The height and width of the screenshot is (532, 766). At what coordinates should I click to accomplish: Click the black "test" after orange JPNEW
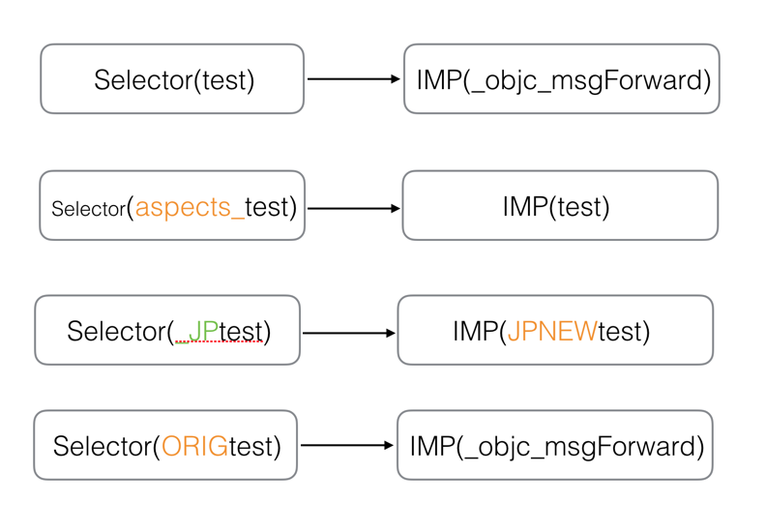620,332
